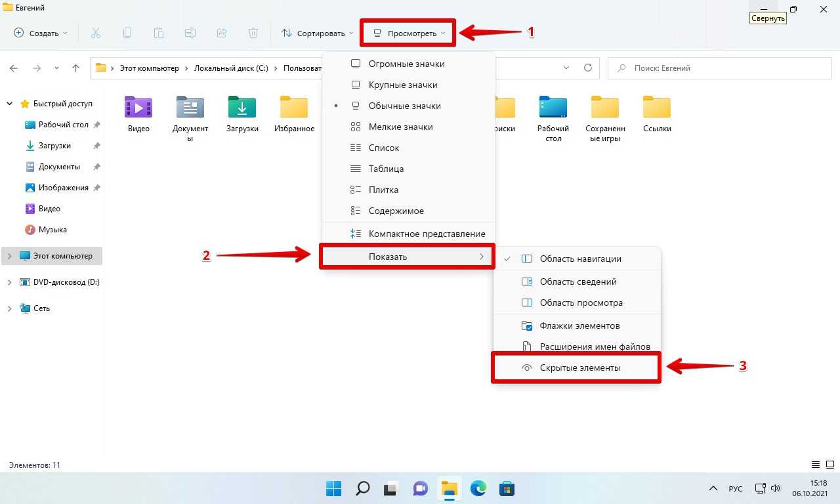Toggle Компактное представление

point(409,234)
